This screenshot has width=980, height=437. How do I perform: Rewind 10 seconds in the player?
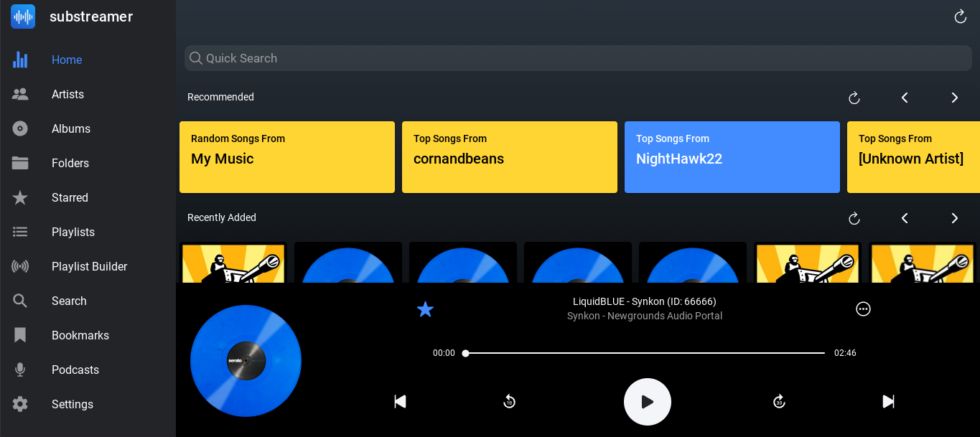(509, 402)
